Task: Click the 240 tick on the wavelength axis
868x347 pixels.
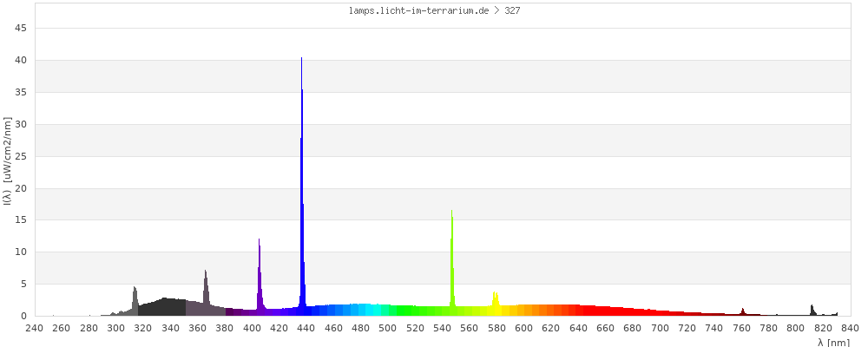Action: coord(34,328)
